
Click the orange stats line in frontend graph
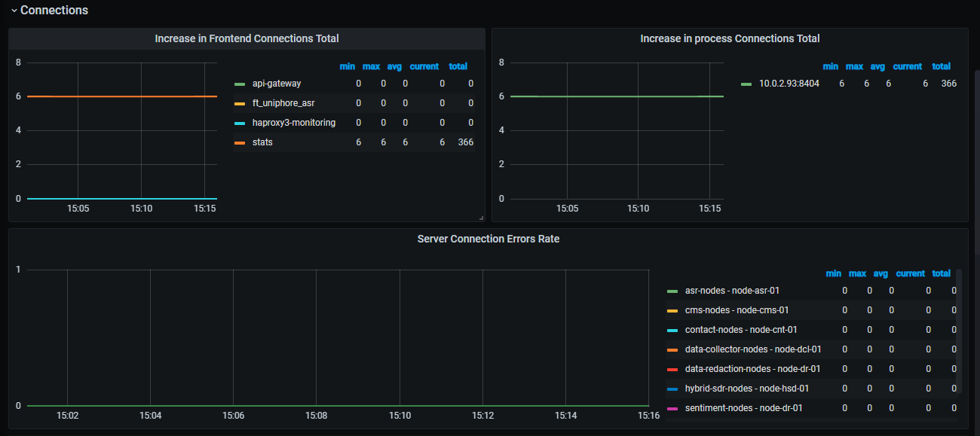point(122,96)
